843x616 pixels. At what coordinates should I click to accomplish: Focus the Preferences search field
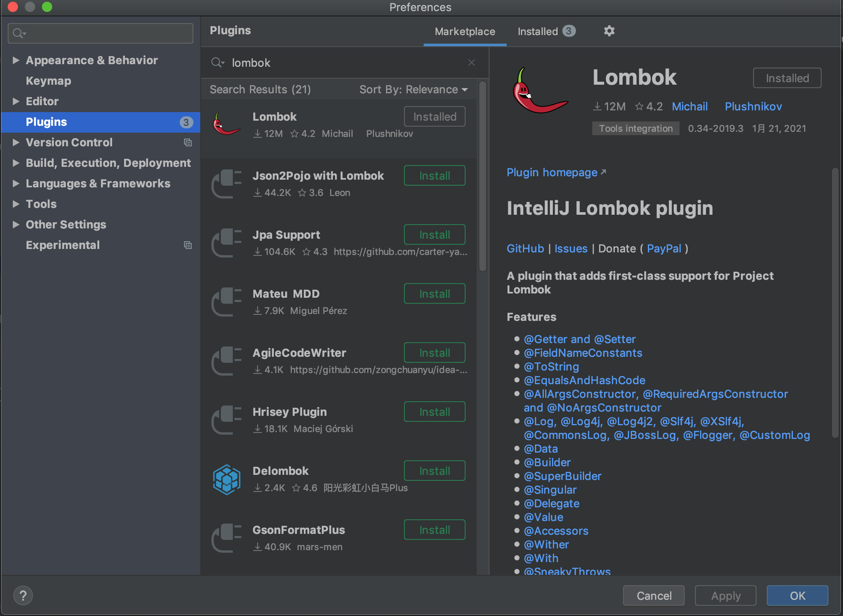pos(107,33)
